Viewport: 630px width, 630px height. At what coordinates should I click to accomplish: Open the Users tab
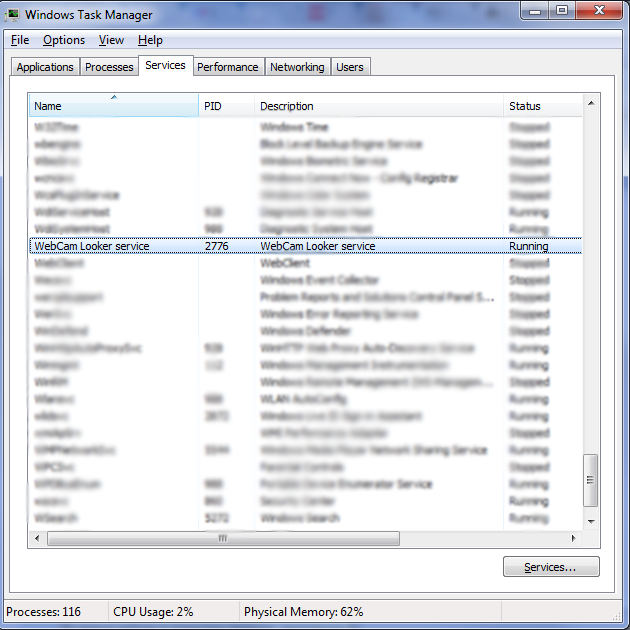click(350, 67)
